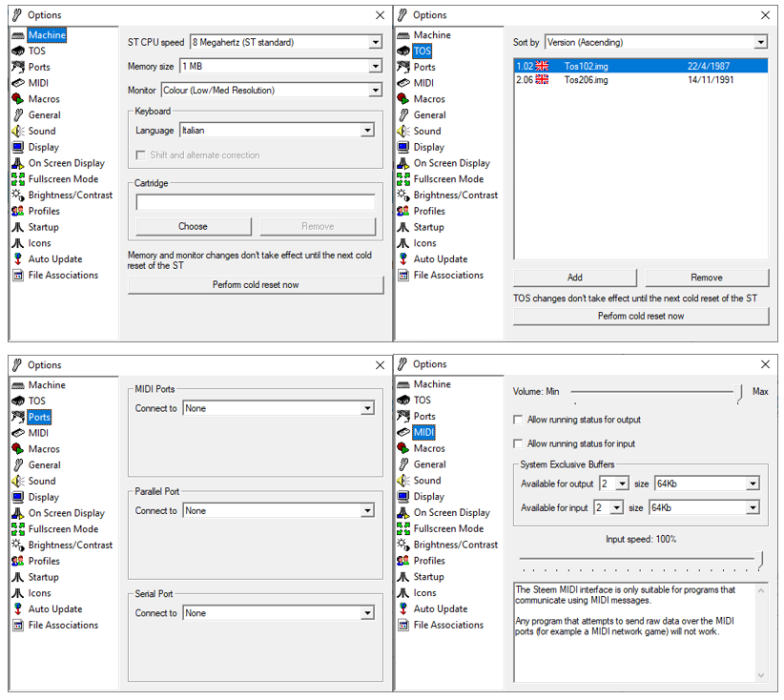Click Profiles icon in top-right Options window
Viewport: 784px width, 700px height.
403,211
